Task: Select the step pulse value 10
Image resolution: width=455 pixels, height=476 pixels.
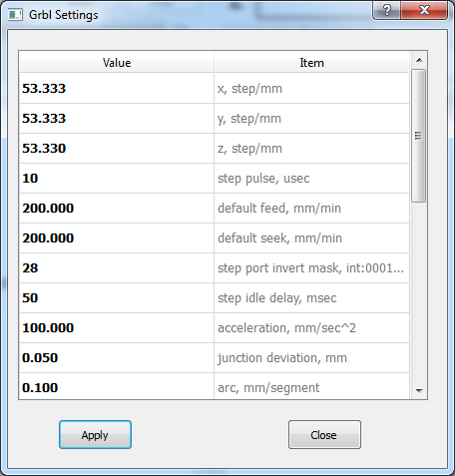Action: (30, 179)
